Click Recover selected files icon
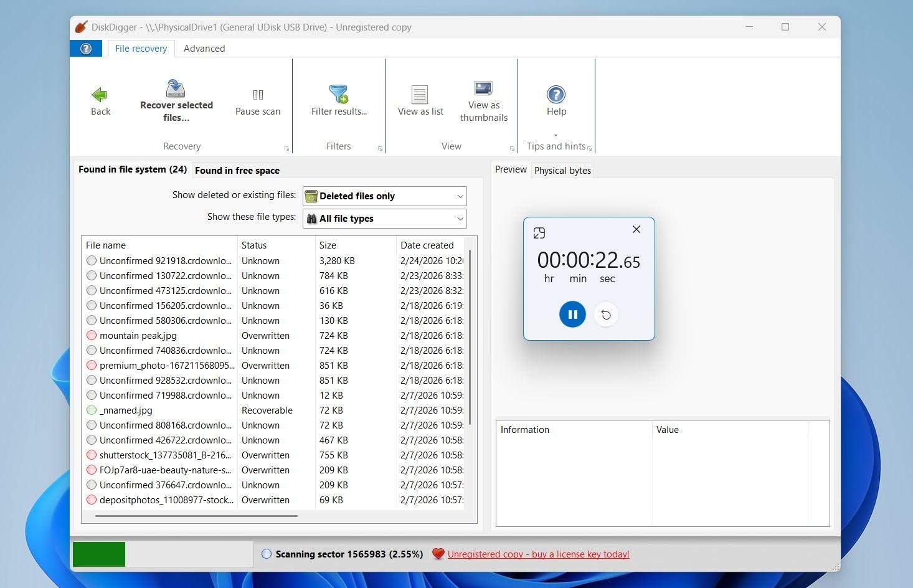Screen dimensions: 913x588 (176, 88)
